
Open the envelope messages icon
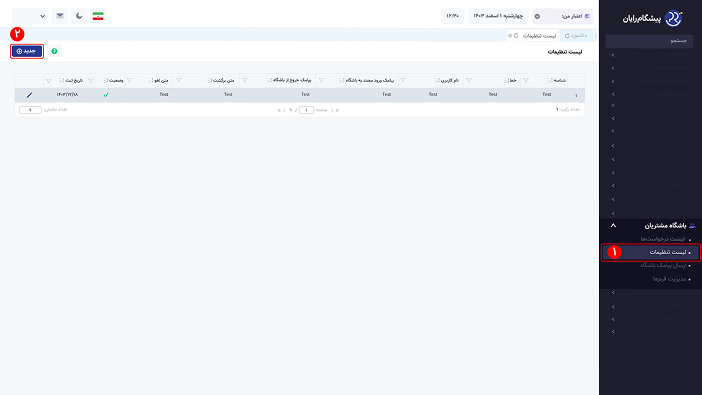(60, 16)
